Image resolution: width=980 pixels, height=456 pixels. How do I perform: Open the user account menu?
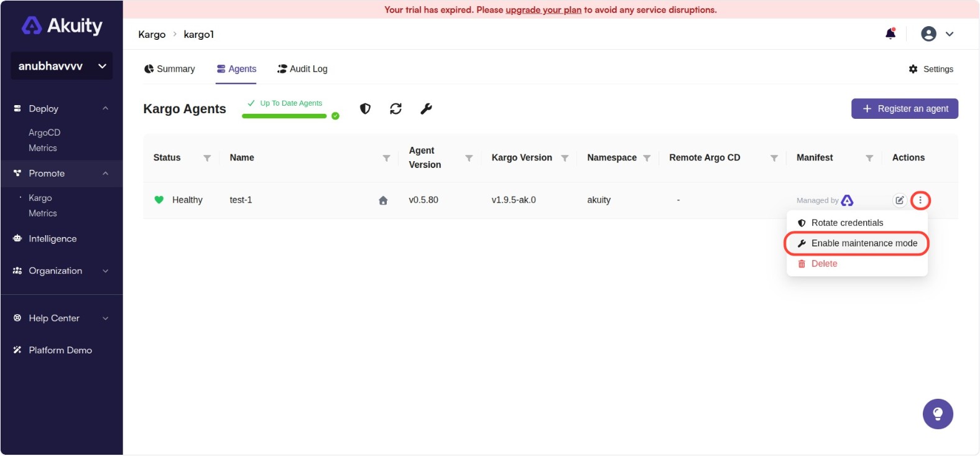pos(936,34)
